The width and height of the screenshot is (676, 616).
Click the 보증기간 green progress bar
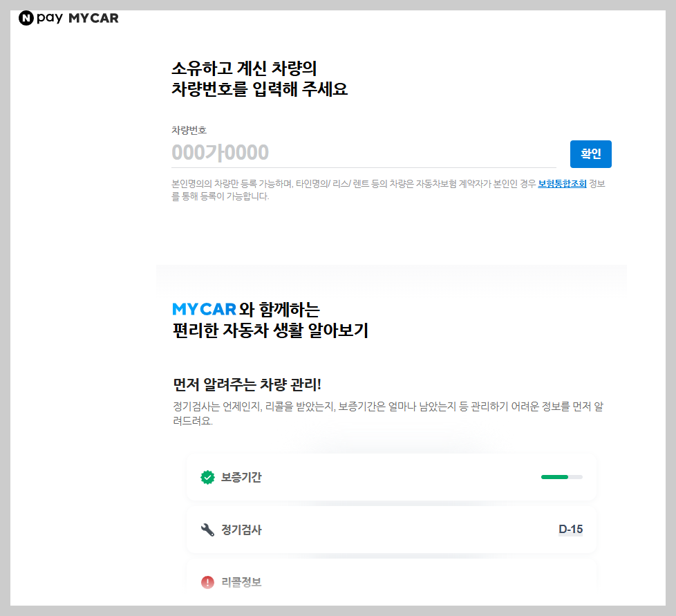562,477
